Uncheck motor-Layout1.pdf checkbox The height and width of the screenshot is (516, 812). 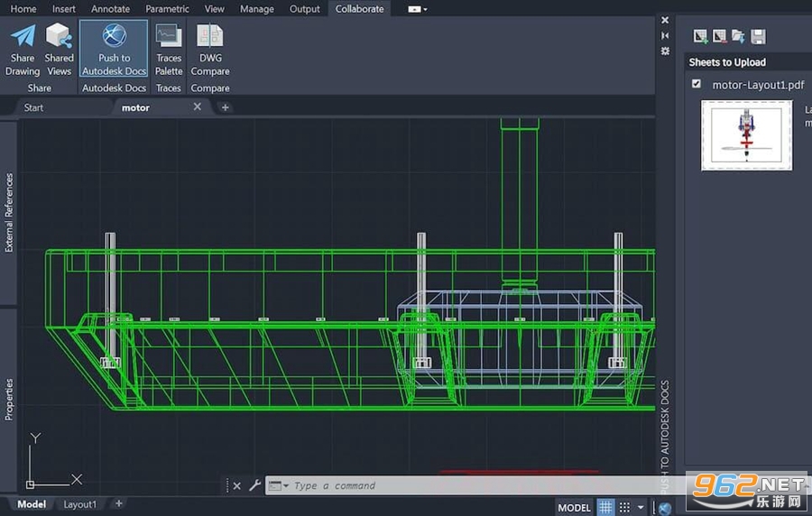[697, 83]
